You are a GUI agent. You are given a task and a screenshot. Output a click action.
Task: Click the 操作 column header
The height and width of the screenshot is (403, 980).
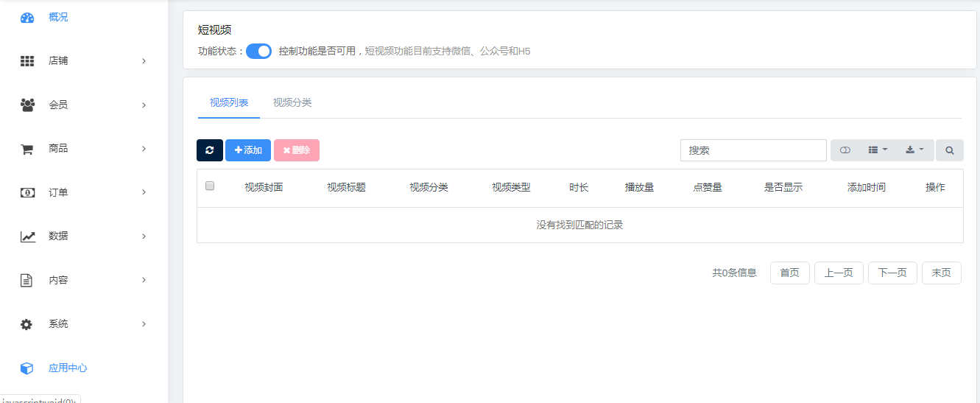pos(935,188)
